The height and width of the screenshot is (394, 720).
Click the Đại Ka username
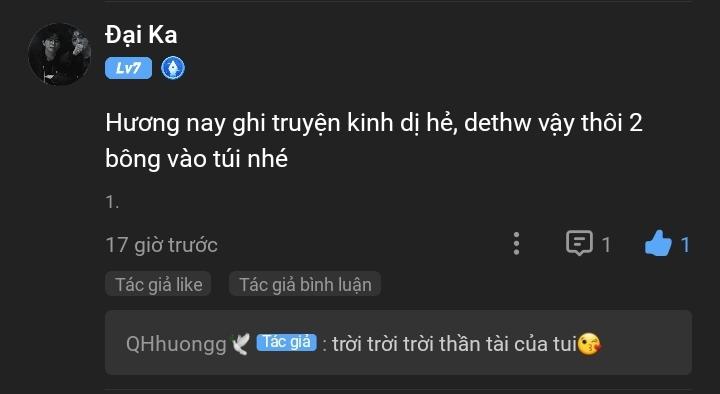141,35
